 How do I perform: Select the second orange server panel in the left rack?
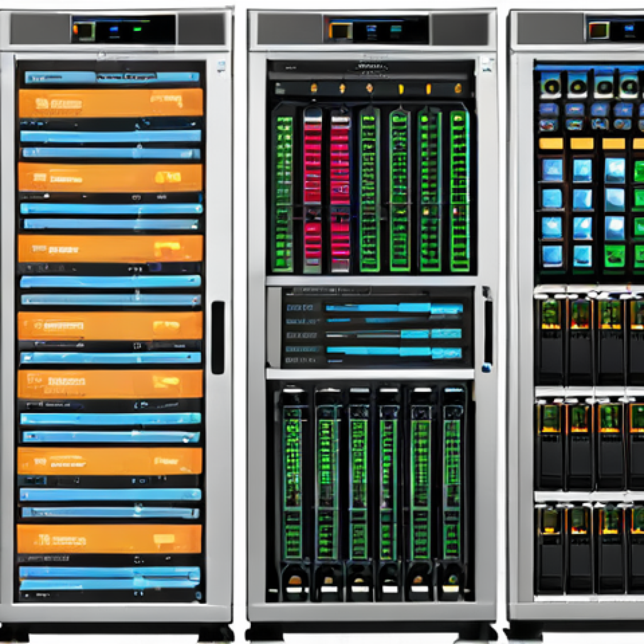111,177
